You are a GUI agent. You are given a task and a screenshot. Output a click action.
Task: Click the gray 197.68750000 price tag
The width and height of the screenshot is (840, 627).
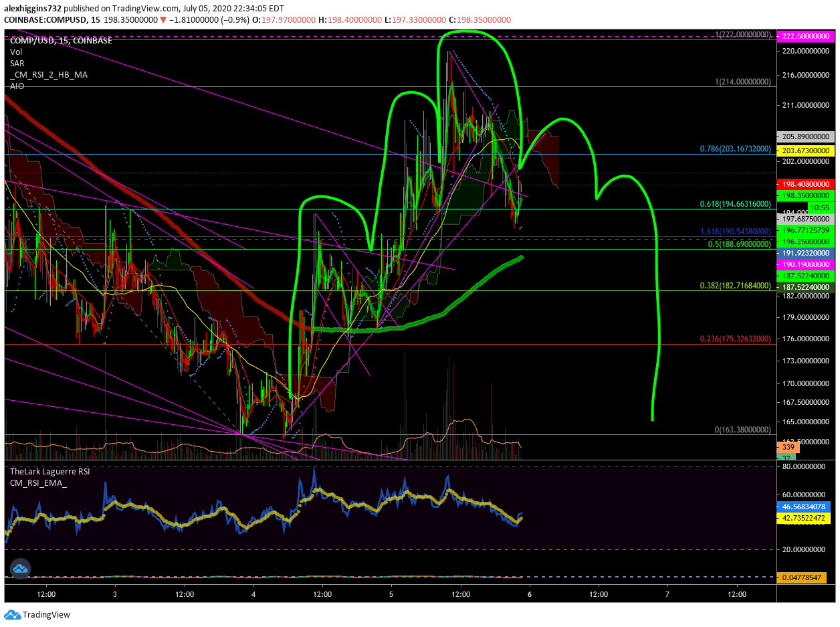click(x=805, y=218)
